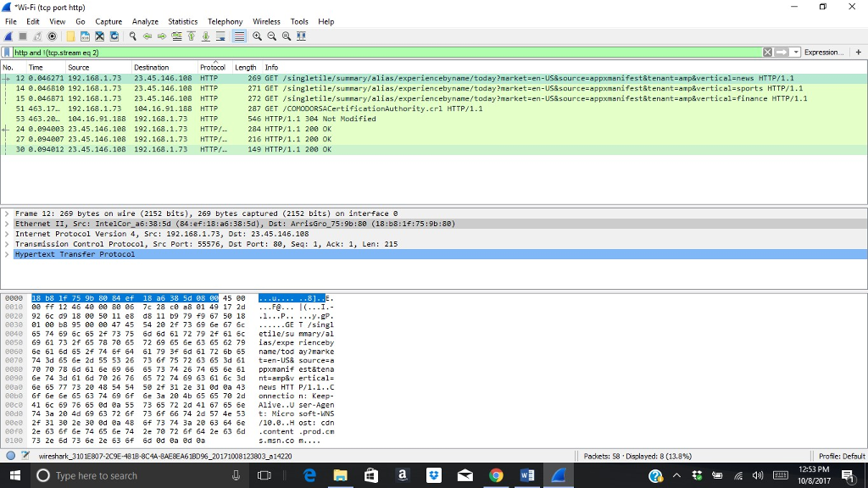This screenshot has width=868, height=488.
Task: Toggle auto-scroll during live capture
Action: [x=220, y=36]
